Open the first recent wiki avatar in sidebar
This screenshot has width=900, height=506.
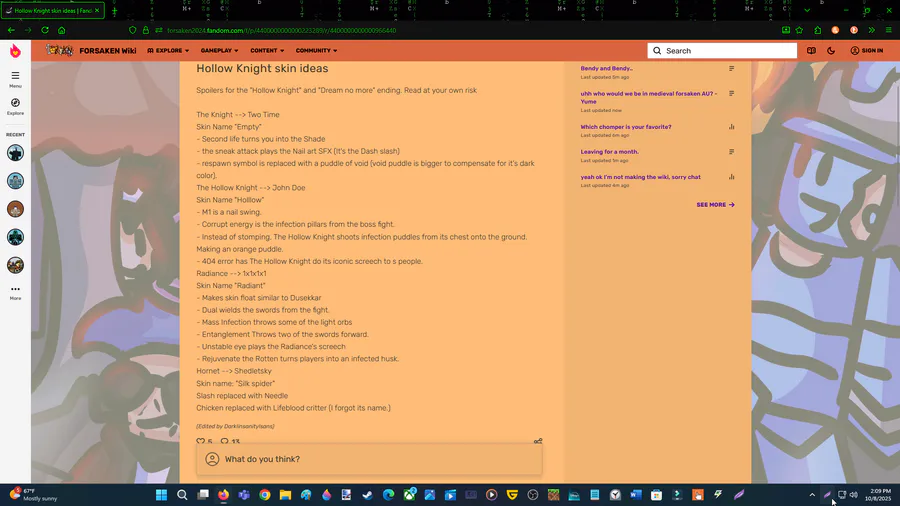(15, 153)
